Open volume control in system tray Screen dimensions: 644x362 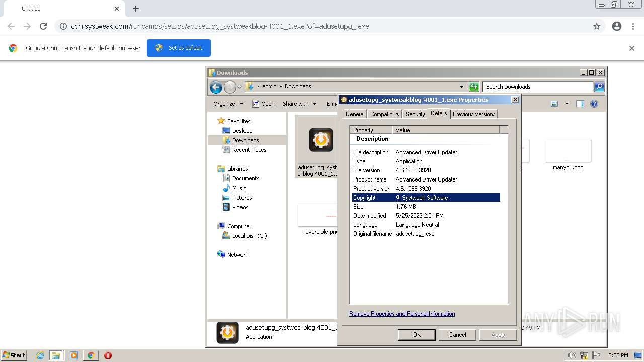click(x=572, y=355)
